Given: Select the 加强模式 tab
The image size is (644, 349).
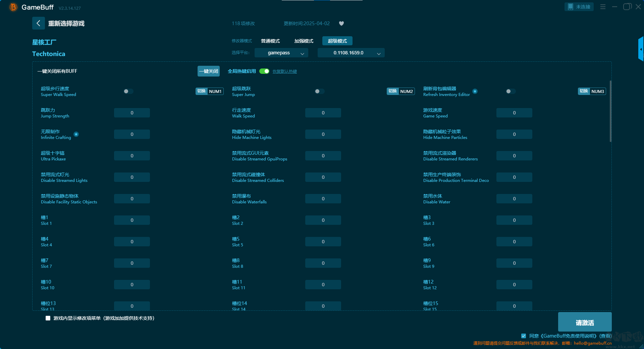Looking at the screenshot, I should pos(304,41).
